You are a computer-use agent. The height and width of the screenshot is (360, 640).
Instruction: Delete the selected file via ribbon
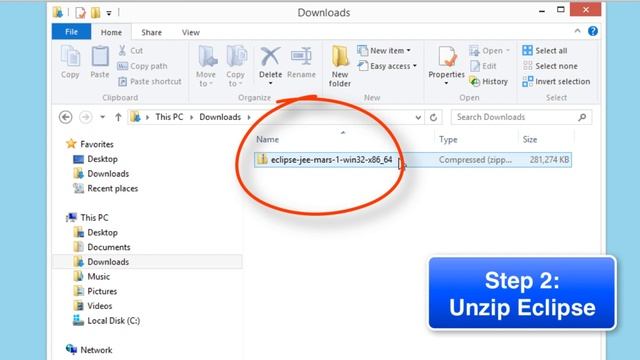[x=270, y=65]
